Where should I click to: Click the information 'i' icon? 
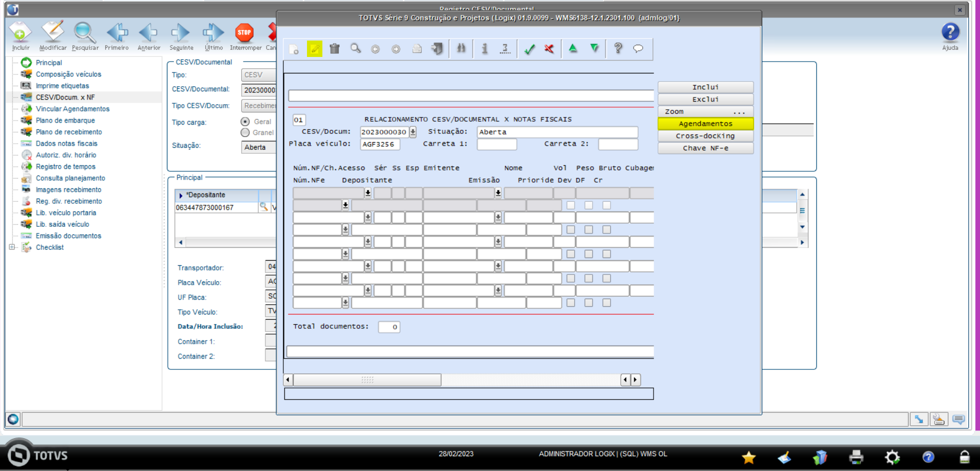(x=484, y=49)
